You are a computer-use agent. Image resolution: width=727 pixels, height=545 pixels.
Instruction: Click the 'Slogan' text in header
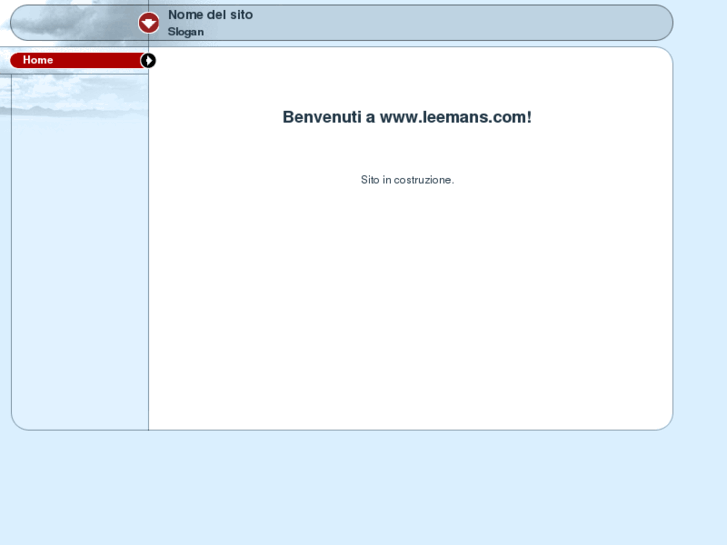coord(185,32)
